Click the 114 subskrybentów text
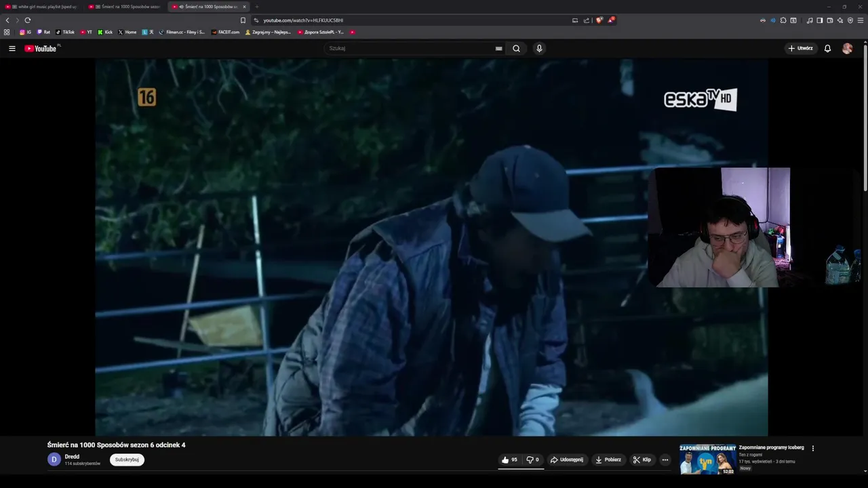868x488 pixels. click(82, 464)
